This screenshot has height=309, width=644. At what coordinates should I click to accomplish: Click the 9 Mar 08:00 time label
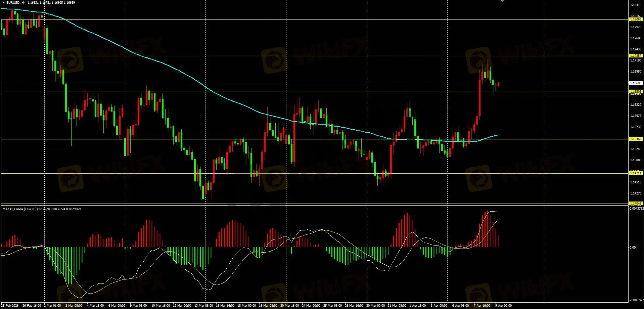[x=138, y=306]
